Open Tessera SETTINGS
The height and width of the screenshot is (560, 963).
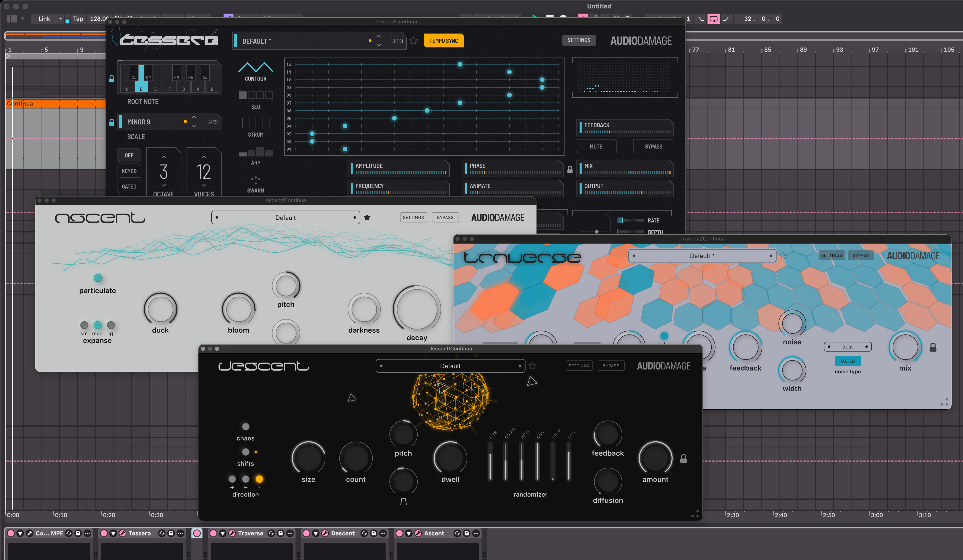579,40
